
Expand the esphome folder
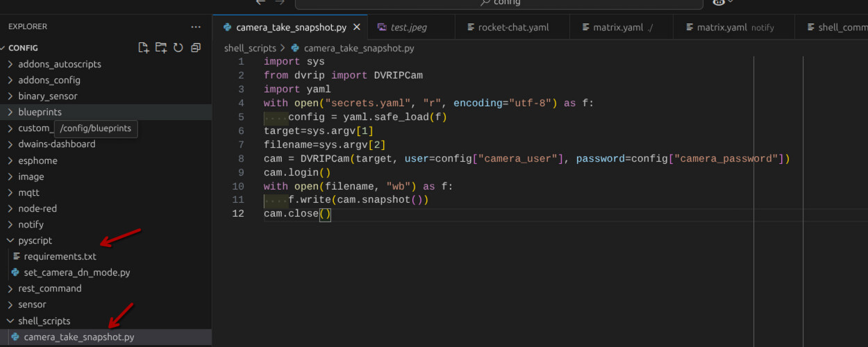point(37,160)
